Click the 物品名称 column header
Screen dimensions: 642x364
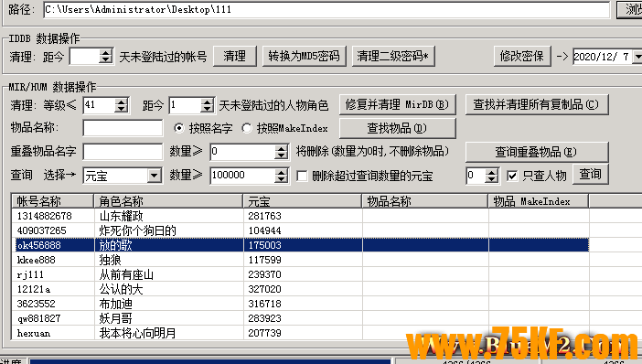425,201
